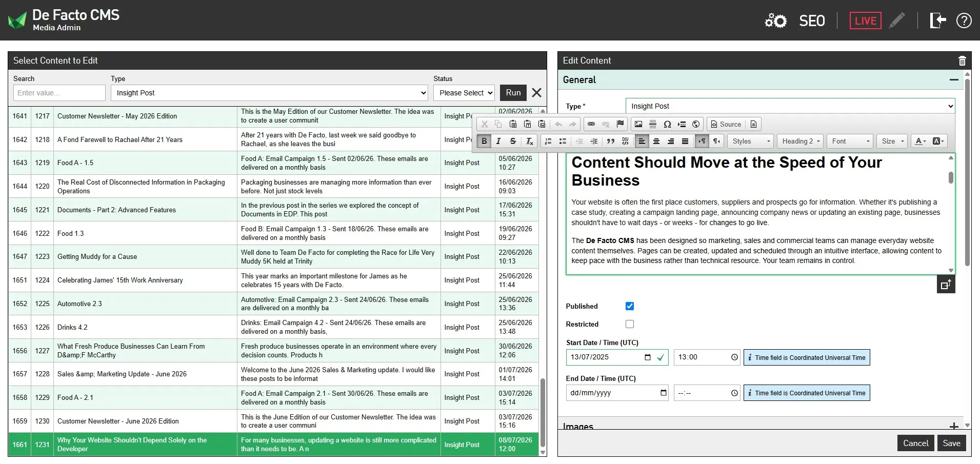
Task: Expand the Images section
Action: click(954, 426)
